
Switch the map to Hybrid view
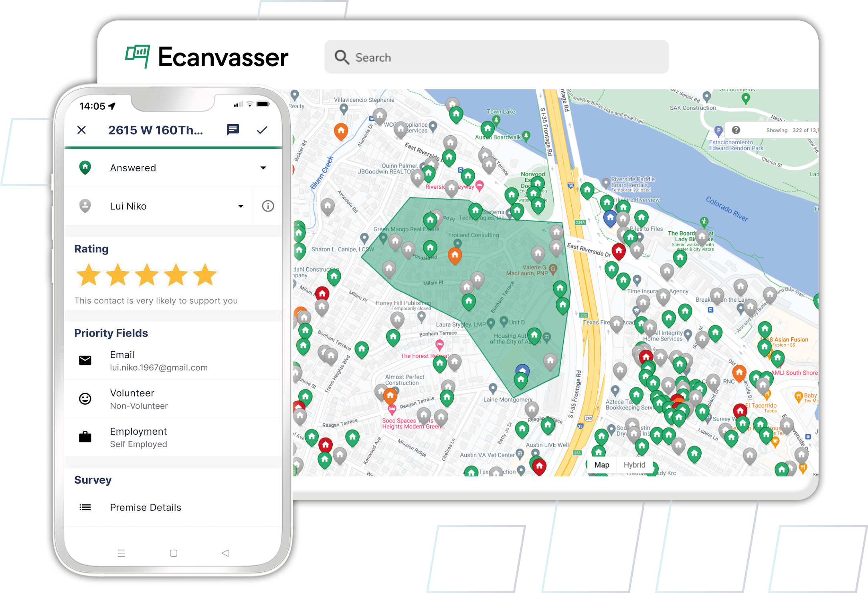[x=634, y=465]
